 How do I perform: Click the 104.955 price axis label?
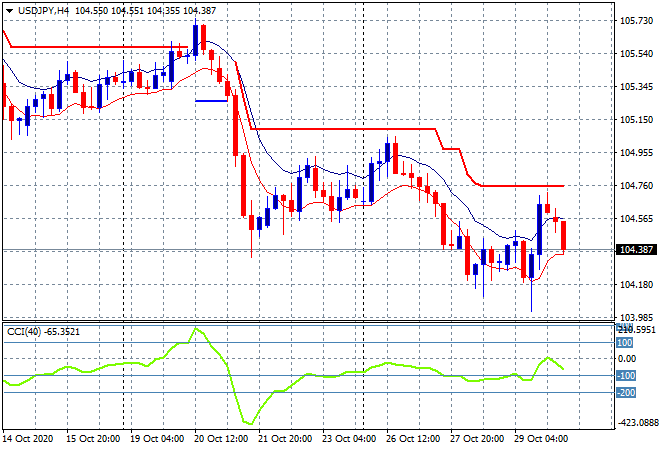(x=636, y=152)
